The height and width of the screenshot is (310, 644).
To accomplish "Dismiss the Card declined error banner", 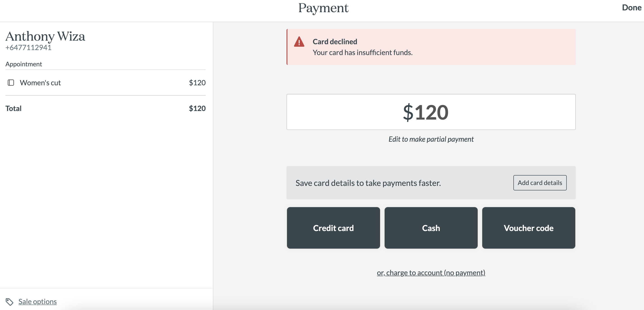I will tap(431, 47).
